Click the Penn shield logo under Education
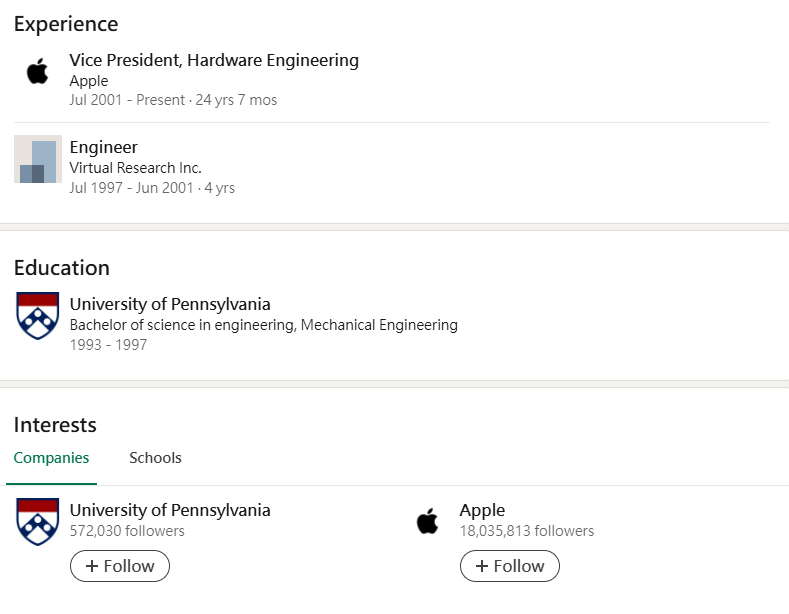This screenshot has width=789, height=614. (38, 316)
